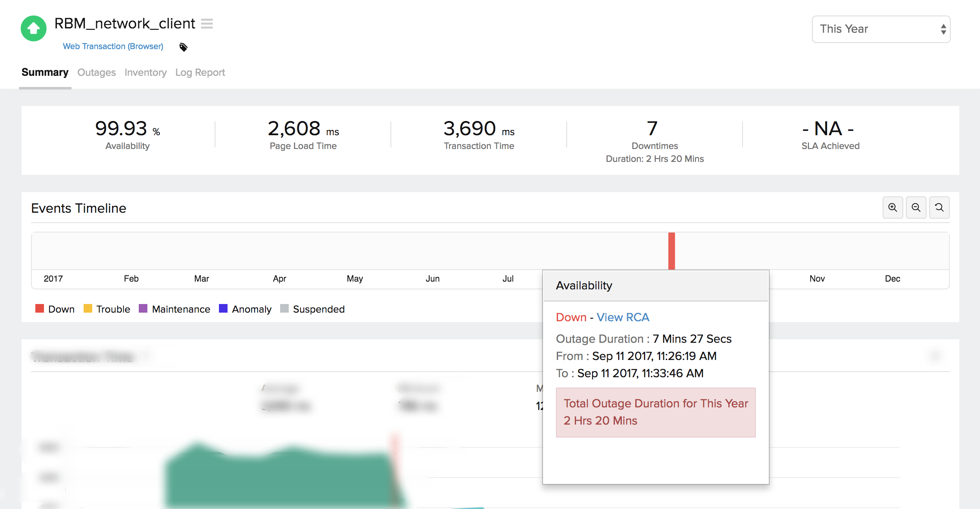This screenshot has width=980, height=509.
Task: Switch to the Outages tab
Action: pos(97,72)
